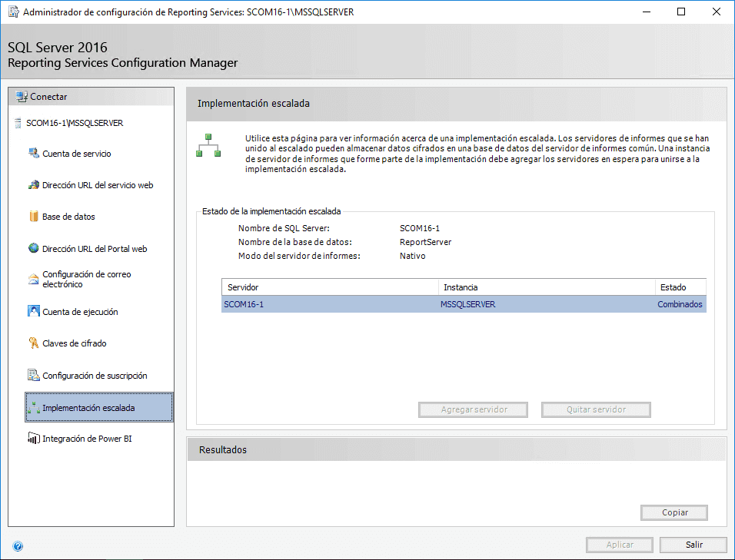Sort by the Instancia column header
The image size is (735, 560).
(547, 287)
